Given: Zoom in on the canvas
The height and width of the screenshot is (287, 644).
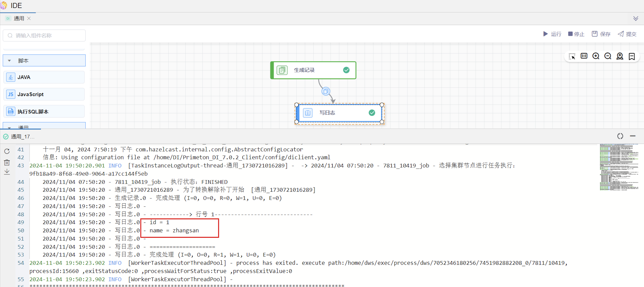Looking at the screenshot, I should (596, 56).
